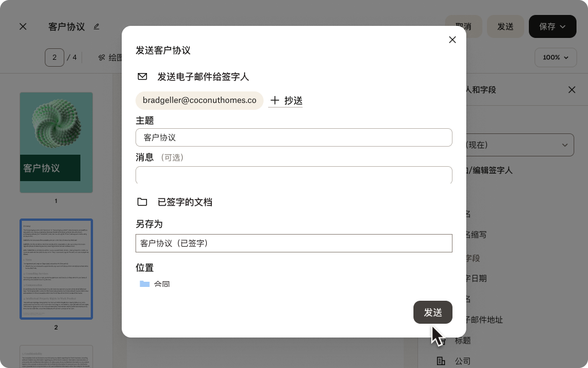This screenshot has height=368, width=588.
Task: Click the envelope icon beside 发送电子邮件给签字人
Action: (142, 76)
